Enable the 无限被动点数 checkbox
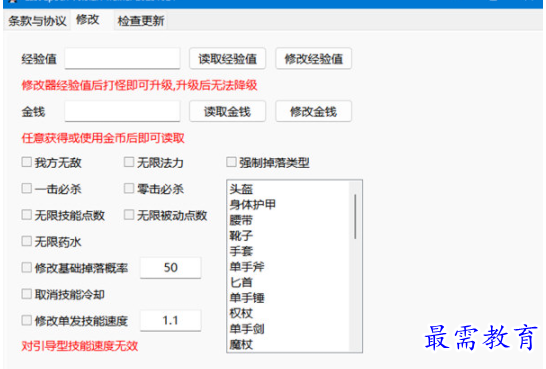The image size is (546, 369). [x=129, y=215]
